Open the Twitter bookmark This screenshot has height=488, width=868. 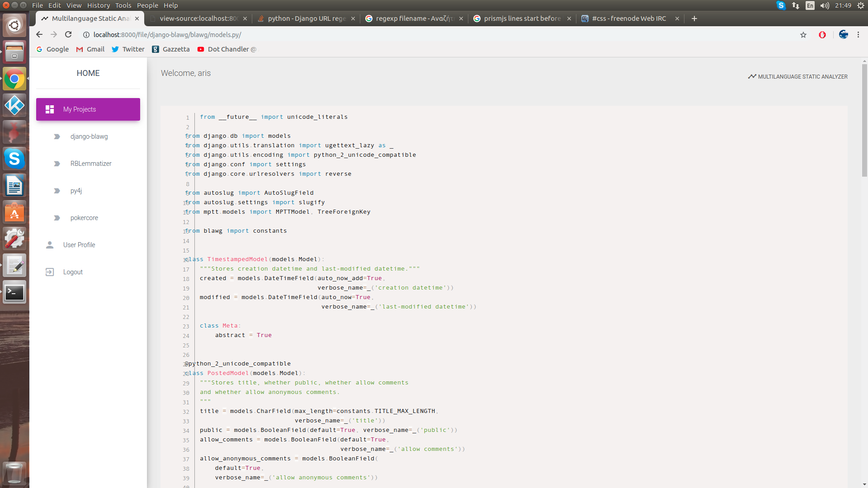pos(128,49)
